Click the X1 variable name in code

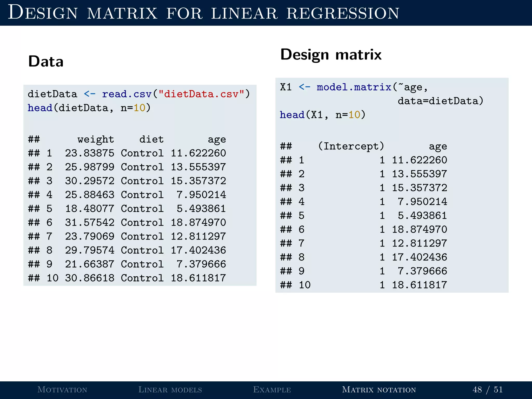(286, 87)
